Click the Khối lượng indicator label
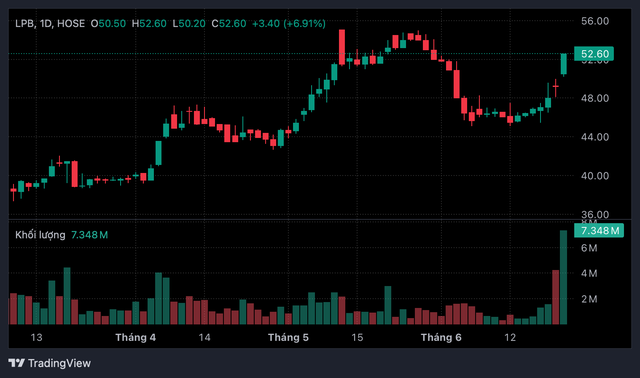The width and height of the screenshot is (640, 378). (40, 235)
